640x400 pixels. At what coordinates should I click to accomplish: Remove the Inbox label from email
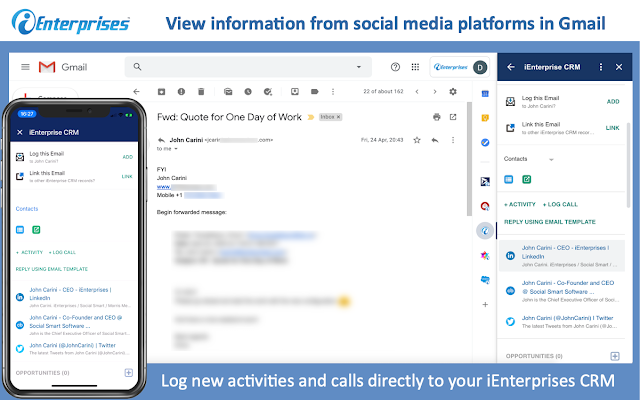338,117
